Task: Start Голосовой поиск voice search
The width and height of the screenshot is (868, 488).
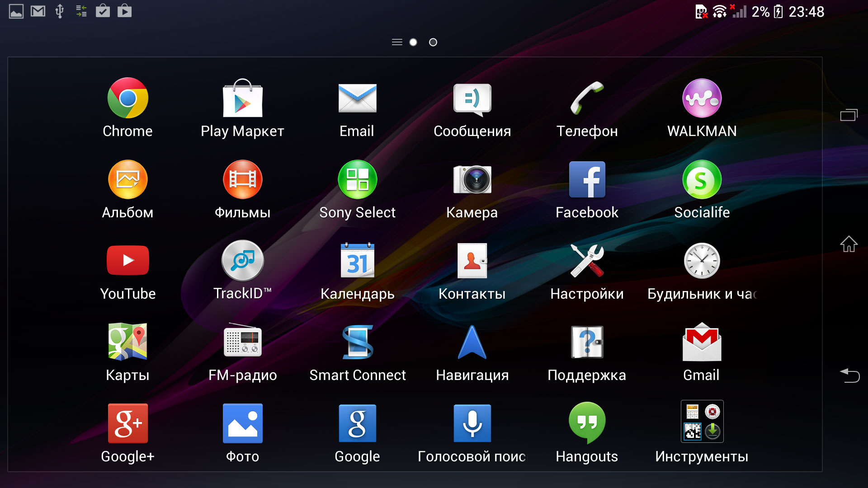Action: pos(472,434)
